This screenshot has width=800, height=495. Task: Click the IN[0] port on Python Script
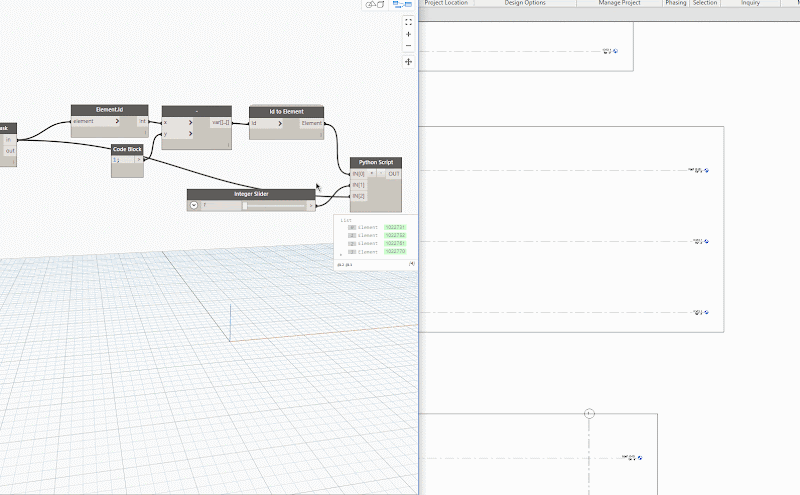click(x=358, y=174)
